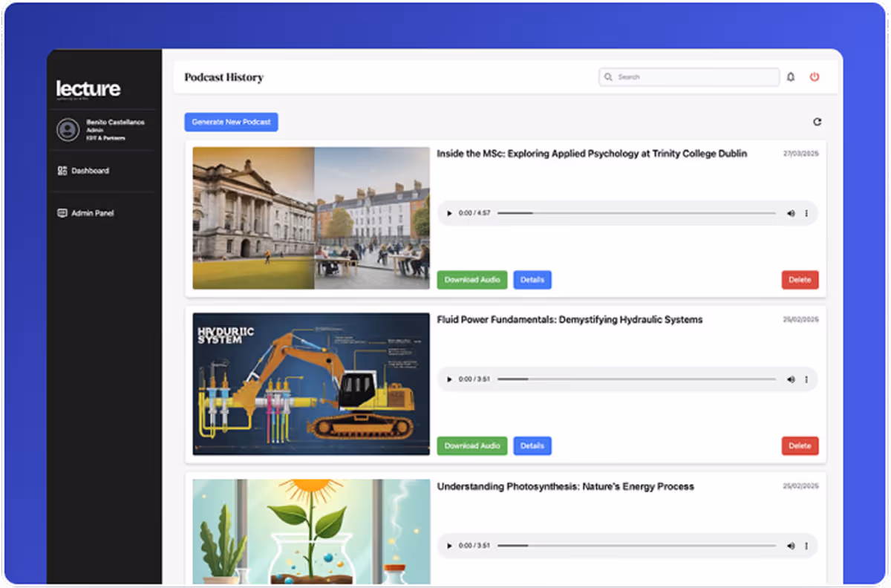Mute the Hydraulic Systems podcast player

click(x=791, y=379)
